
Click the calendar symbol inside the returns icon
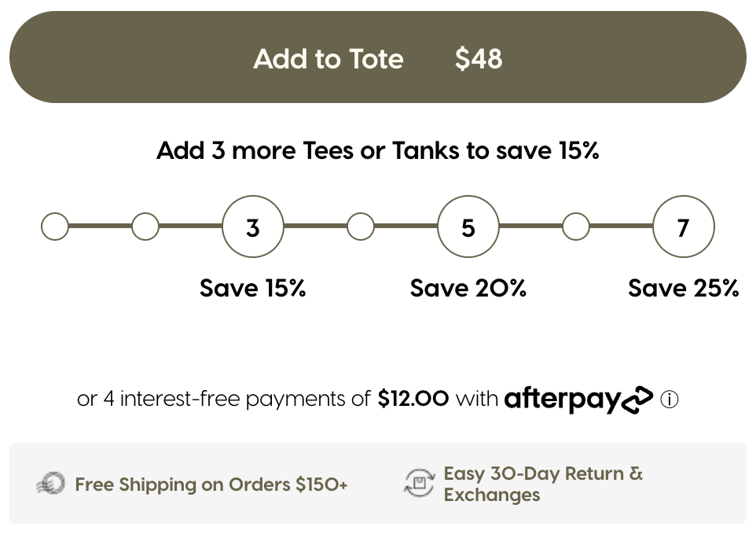tap(420, 481)
